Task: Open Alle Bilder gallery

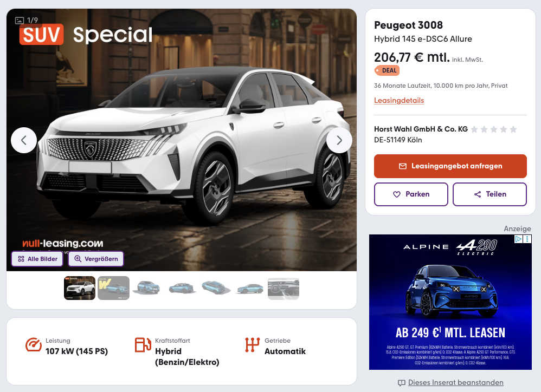Action: point(37,259)
